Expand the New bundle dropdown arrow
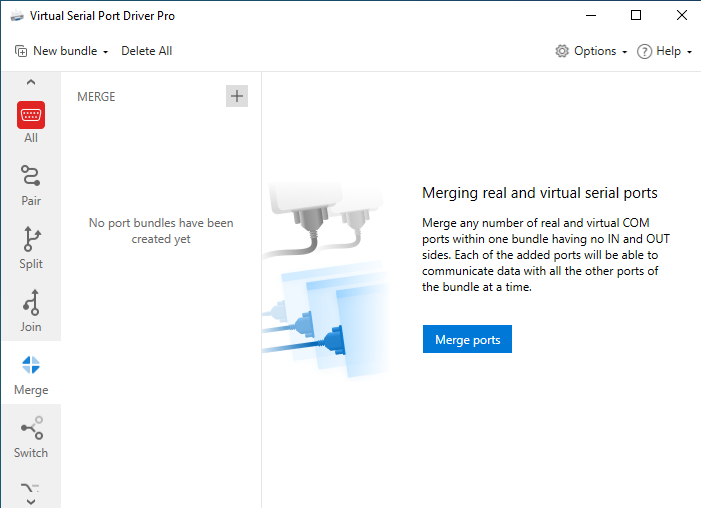Viewport: 701px width, 508px height. click(106, 52)
